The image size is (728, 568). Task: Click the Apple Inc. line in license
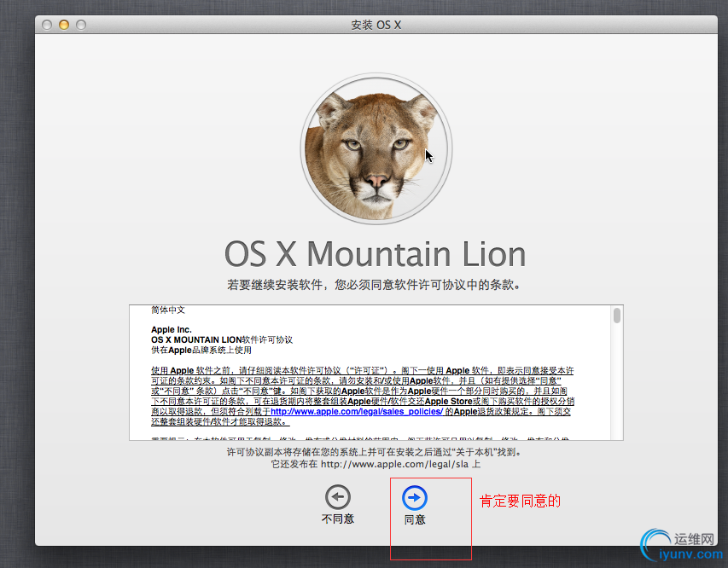pyautogui.click(x=172, y=330)
